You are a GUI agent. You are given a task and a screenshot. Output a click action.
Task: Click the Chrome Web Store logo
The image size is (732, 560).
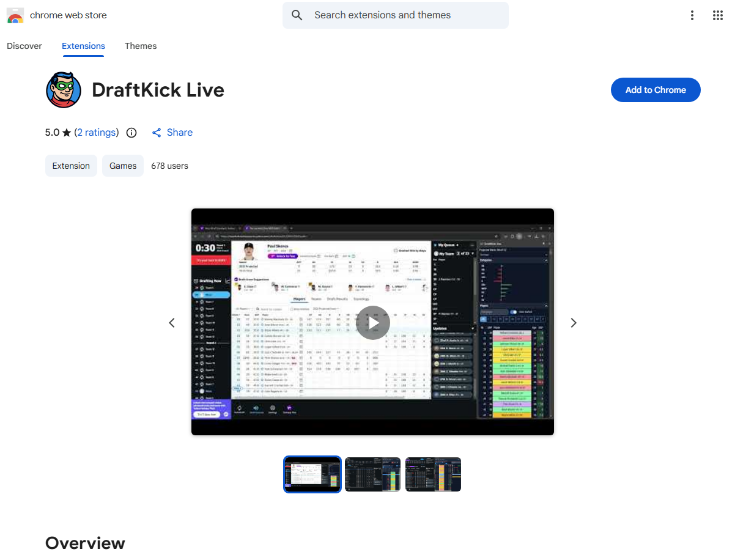click(15, 15)
